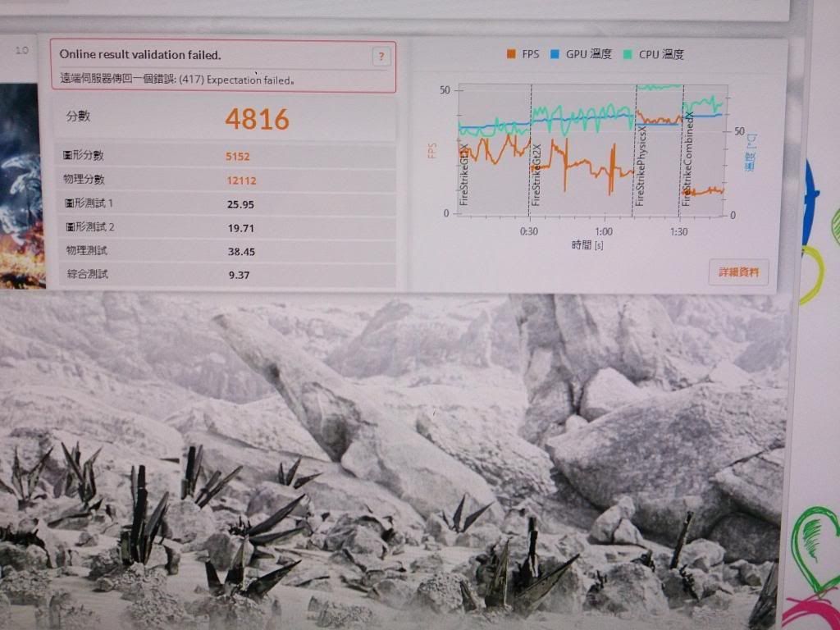
Task: Click the FireStrikeCombinedX chart marker
Action: 688,160
